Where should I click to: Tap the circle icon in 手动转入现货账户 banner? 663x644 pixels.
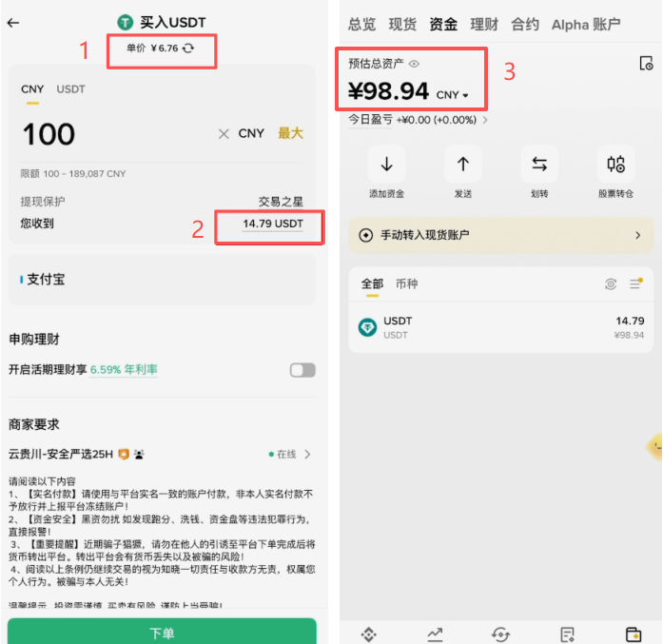point(366,235)
